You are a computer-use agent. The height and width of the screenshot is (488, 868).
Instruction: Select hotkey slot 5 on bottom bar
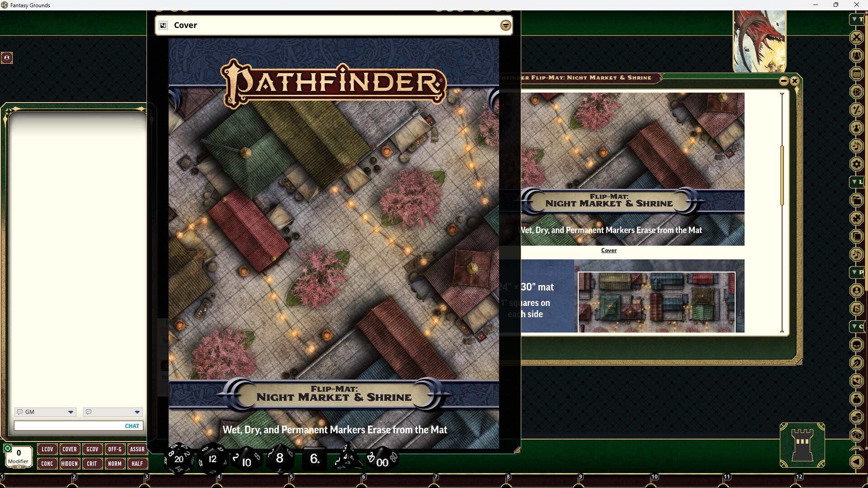[325, 480]
